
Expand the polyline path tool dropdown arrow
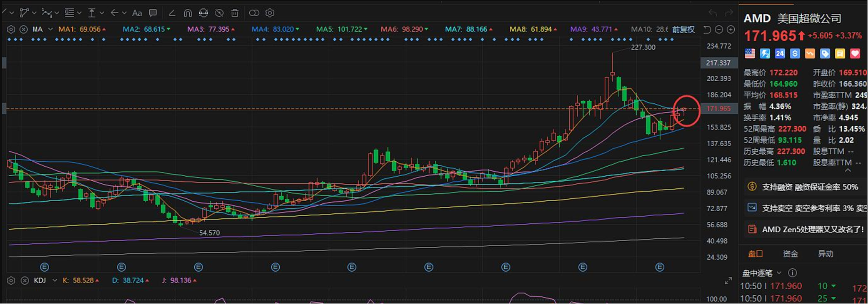click(x=34, y=13)
